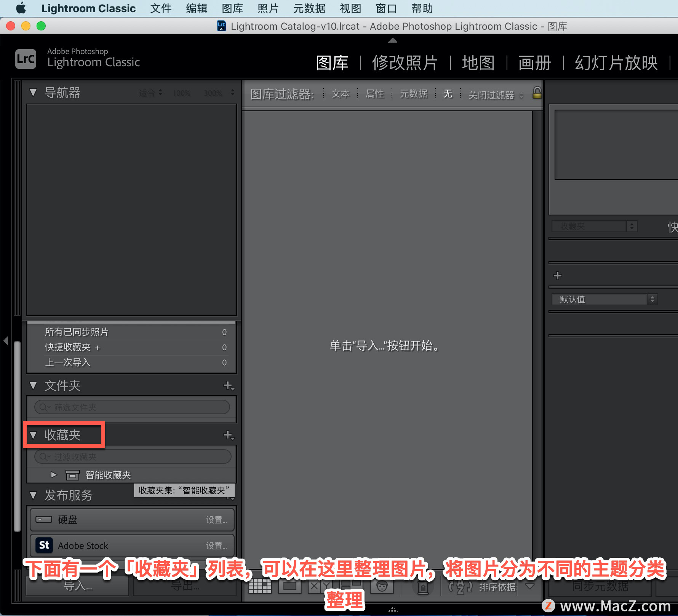Switch to 幻灯片放映 module
The height and width of the screenshot is (616, 678).
coord(616,63)
